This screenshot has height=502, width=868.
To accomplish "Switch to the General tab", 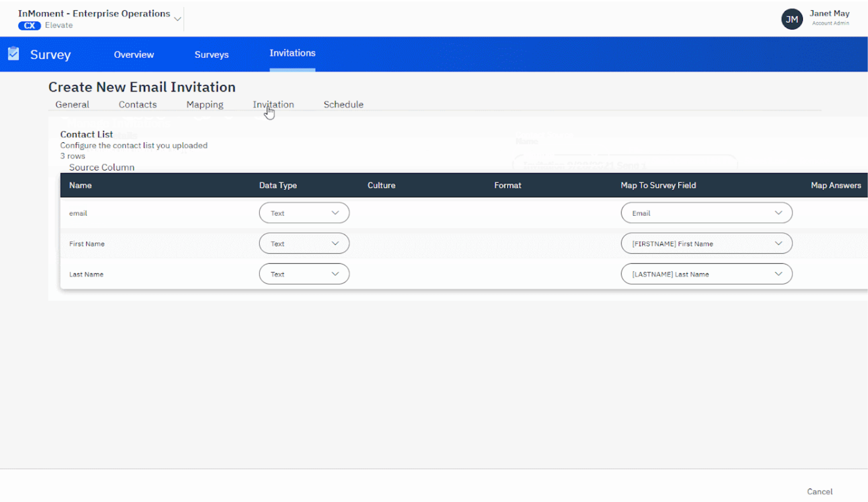I will pyautogui.click(x=72, y=105).
